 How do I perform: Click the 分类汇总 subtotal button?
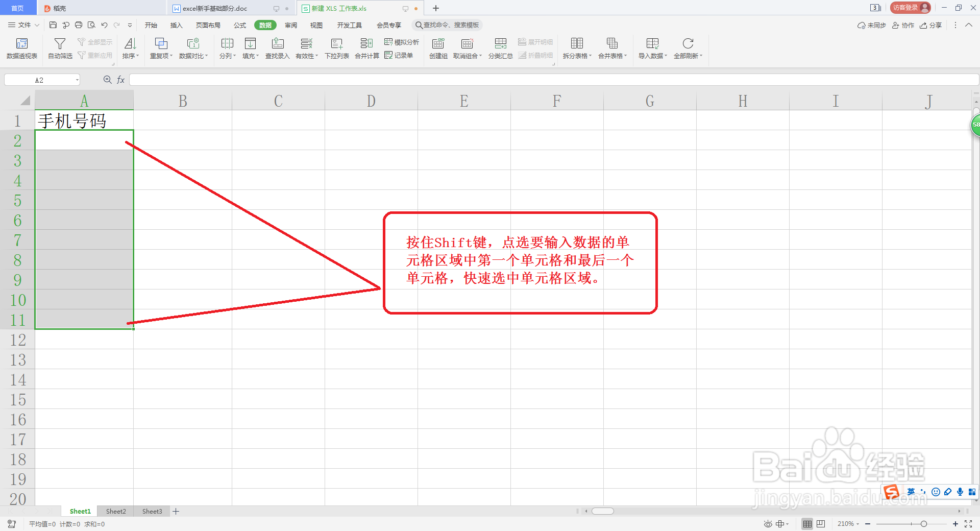tap(500, 49)
